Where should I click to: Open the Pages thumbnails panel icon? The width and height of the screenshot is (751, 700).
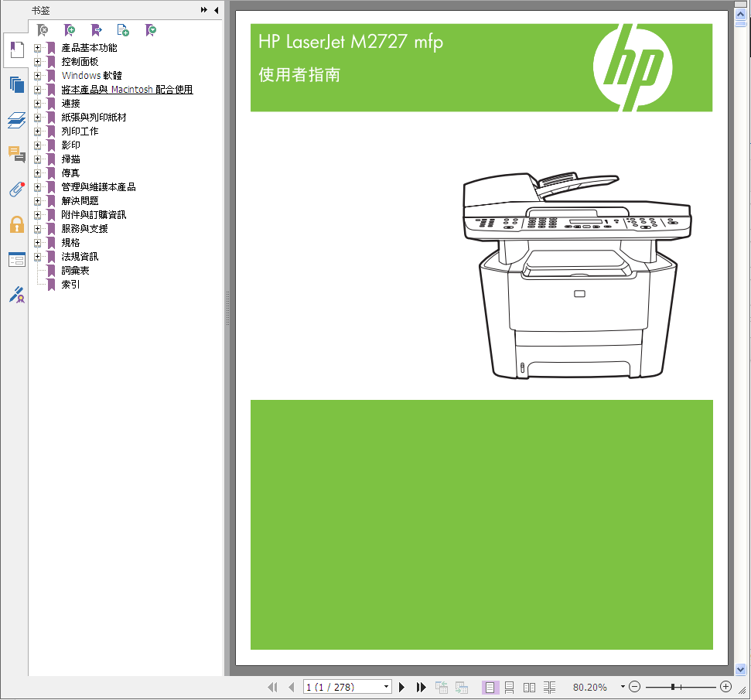[17, 85]
